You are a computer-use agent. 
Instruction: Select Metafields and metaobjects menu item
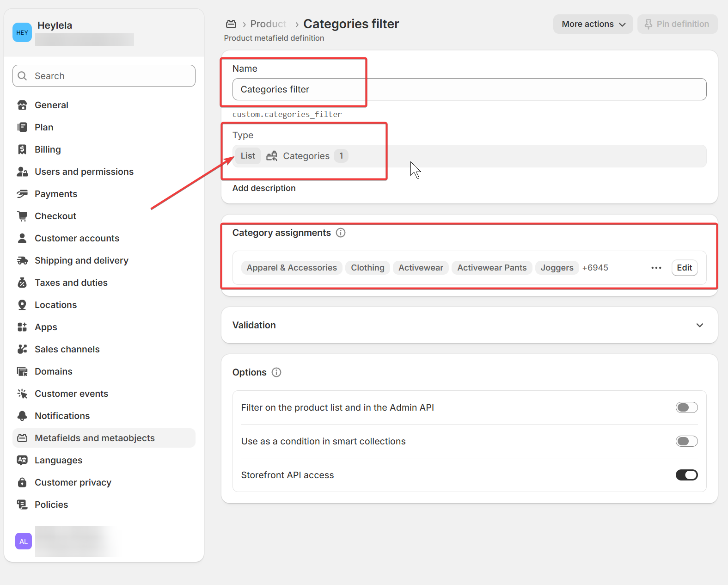104,438
